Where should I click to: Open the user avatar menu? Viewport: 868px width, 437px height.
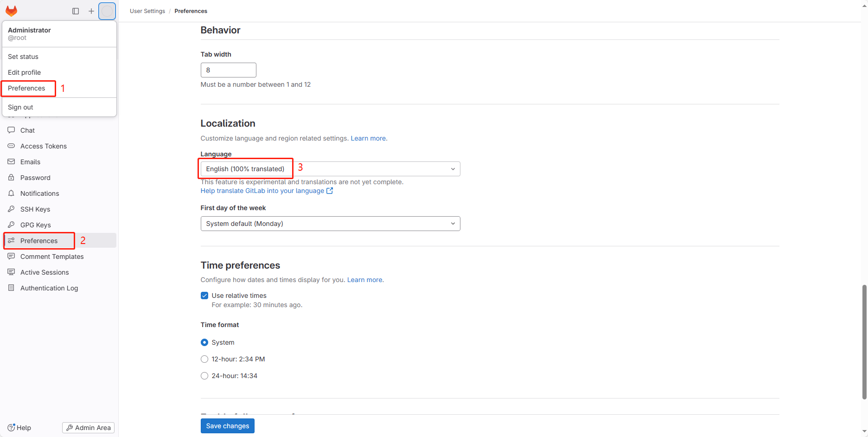[x=107, y=11]
